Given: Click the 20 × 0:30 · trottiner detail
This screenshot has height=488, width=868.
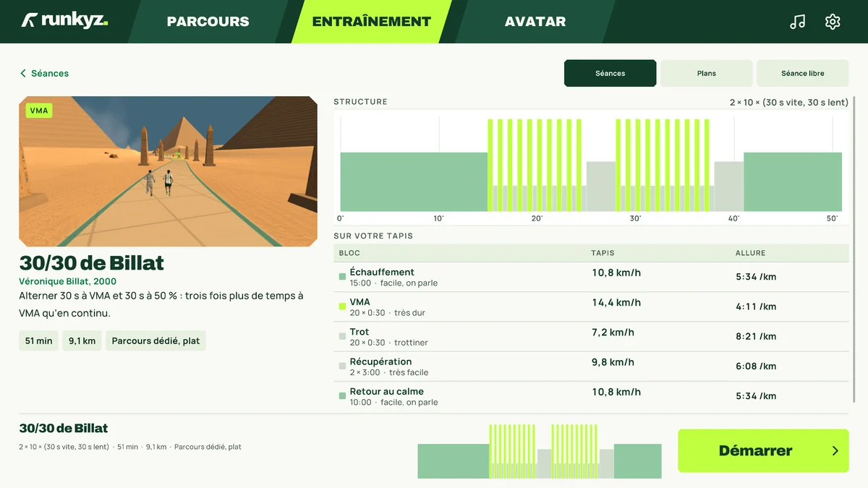Looking at the screenshot, I should point(389,343).
